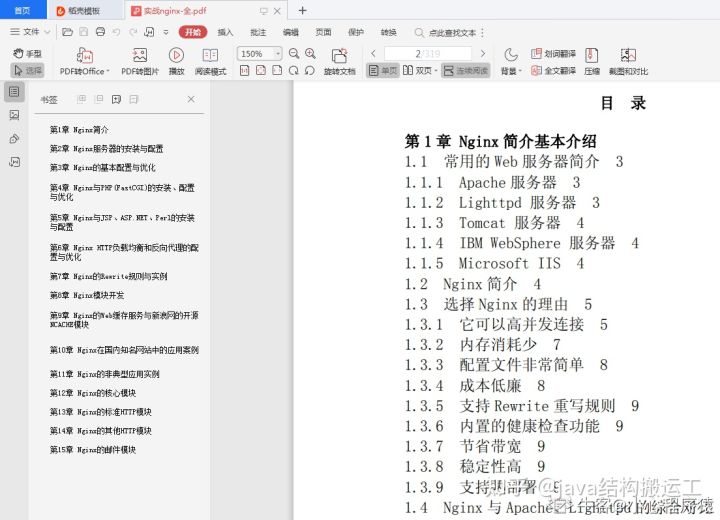Click 压缩 compress PDF button
The image size is (720, 520).
click(592, 61)
